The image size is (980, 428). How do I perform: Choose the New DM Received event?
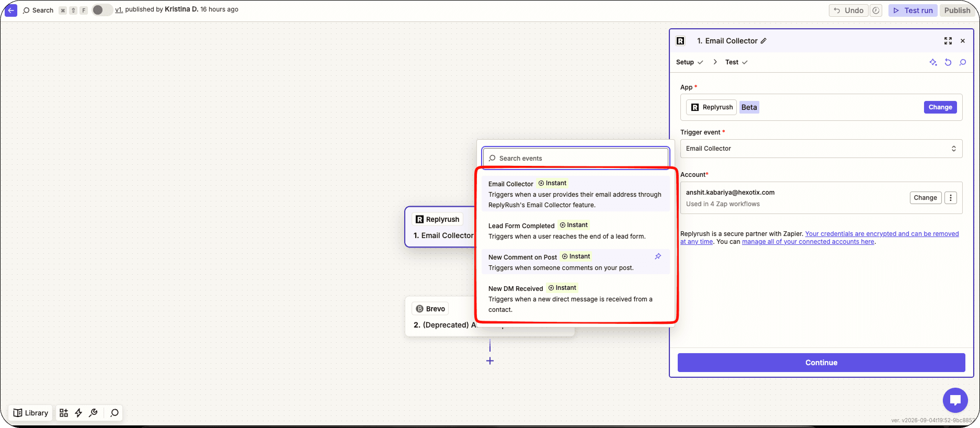[x=576, y=298]
